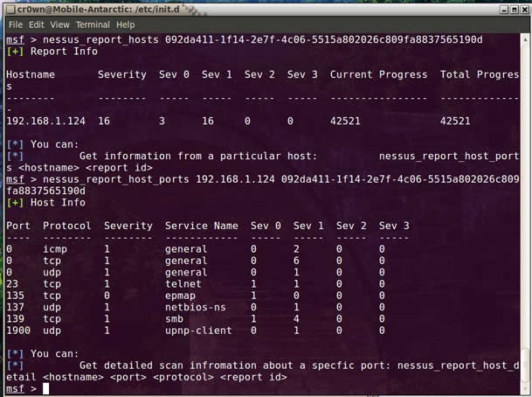Click the green [+] Host Info marker
This screenshot has height=397, width=532.
(15, 202)
